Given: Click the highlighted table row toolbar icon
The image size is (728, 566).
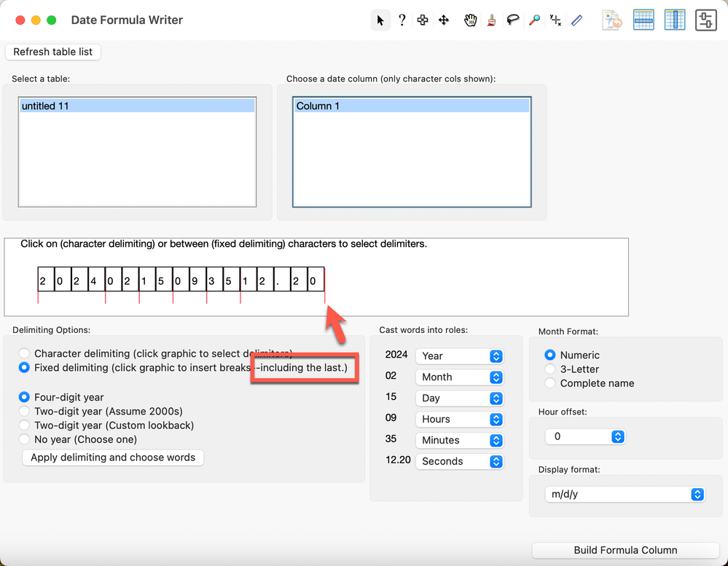Looking at the screenshot, I should (643, 20).
